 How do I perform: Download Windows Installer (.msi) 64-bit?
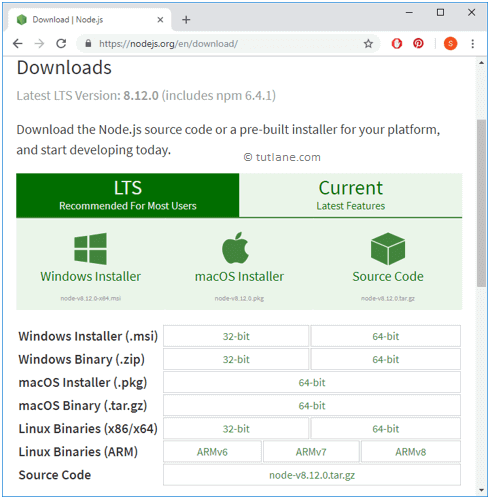[386, 336]
